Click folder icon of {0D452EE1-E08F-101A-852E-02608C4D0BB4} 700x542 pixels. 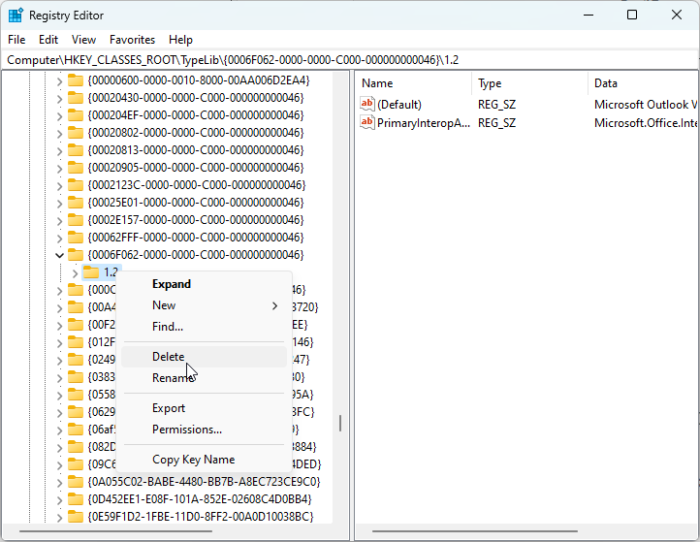[75, 499]
